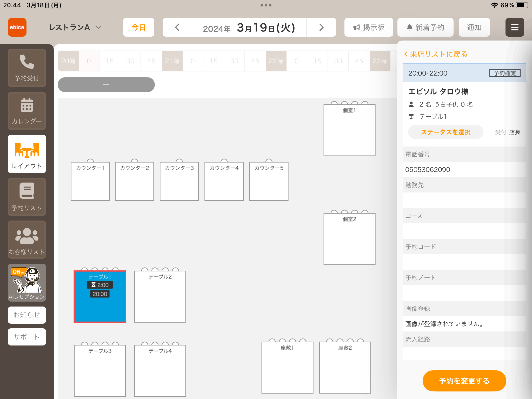The image size is (532, 399).
Task: Select the 座敷1 tatami room
Action: [x=287, y=368]
